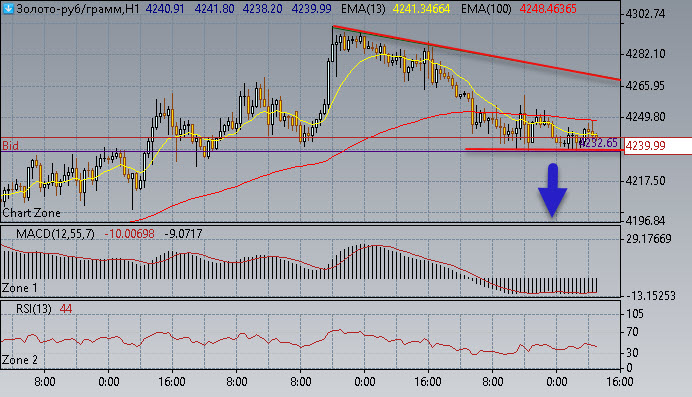This screenshot has height=397, width=692.
Task: Select the RSI(13) indicator label
Action: [x=34, y=309]
